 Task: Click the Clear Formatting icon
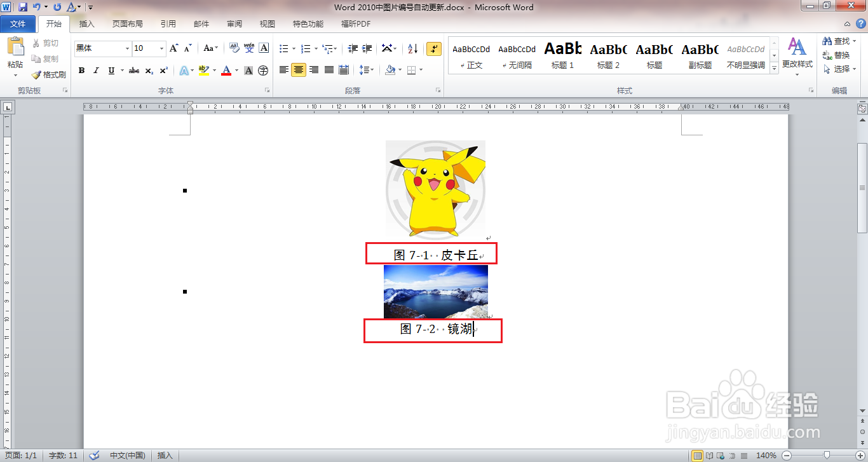pyautogui.click(x=234, y=48)
